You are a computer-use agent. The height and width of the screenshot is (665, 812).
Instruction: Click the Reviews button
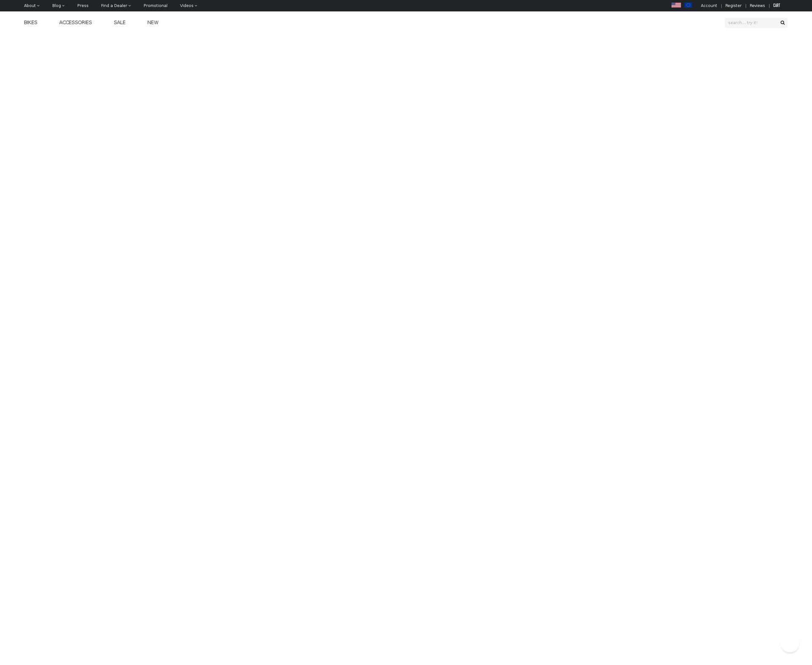pos(757,5)
